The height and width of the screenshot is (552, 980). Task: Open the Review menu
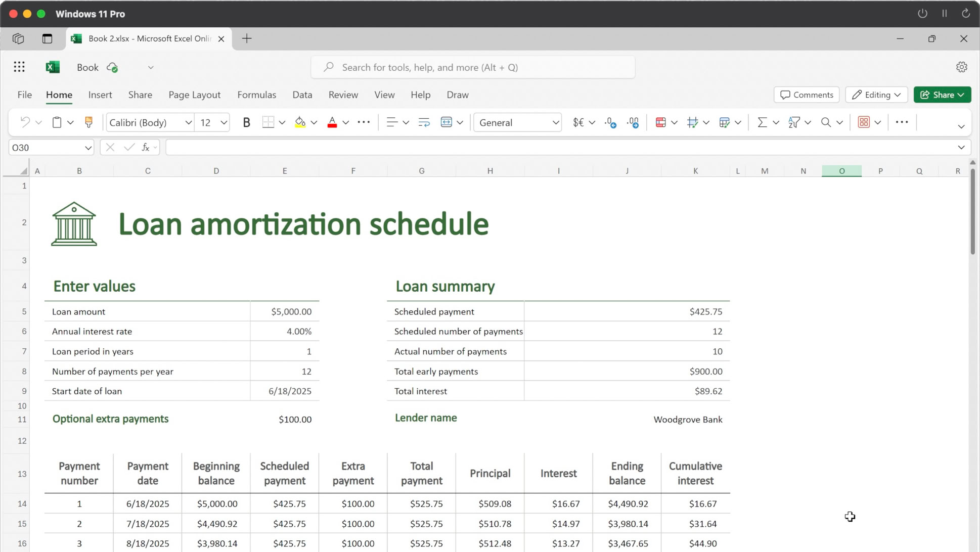coord(343,95)
